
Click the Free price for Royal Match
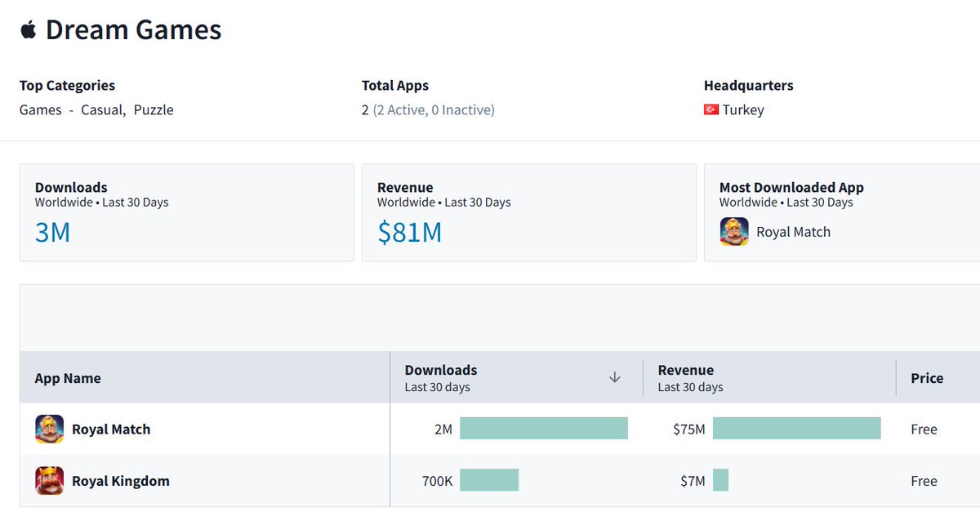pyautogui.click(x=924, y=429)
